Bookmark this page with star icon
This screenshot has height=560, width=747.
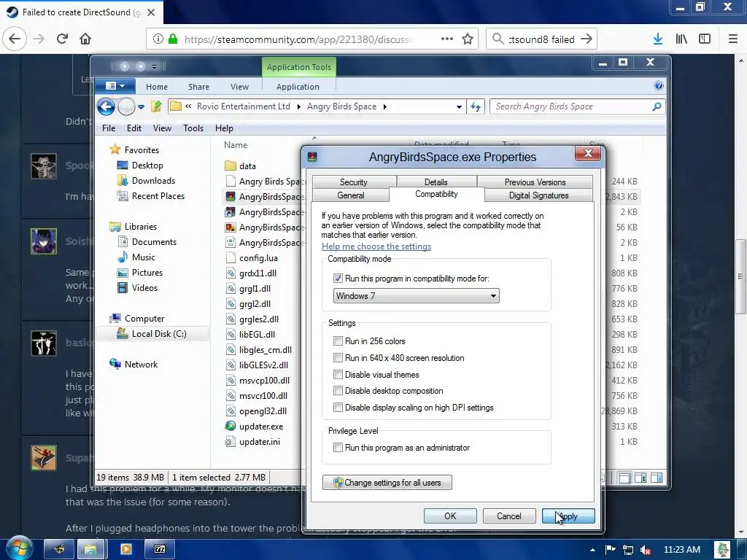coord(468,39)
